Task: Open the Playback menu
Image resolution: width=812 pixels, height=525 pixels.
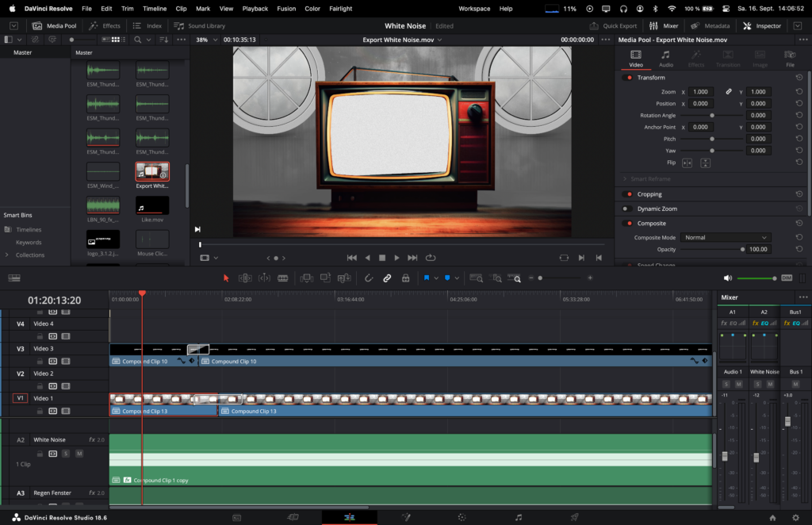Action: [x=255, y=9]
